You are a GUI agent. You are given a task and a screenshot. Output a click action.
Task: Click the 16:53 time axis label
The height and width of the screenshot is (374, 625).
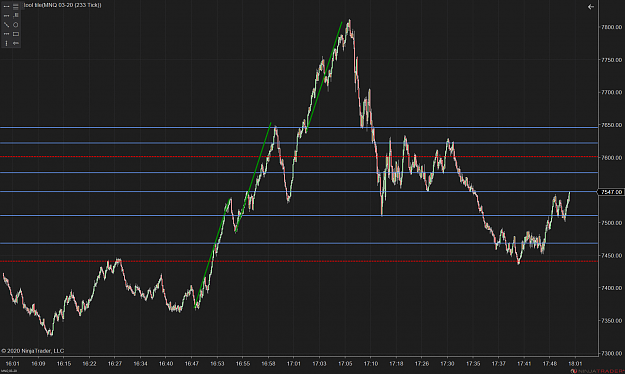[x=217, y=364]
